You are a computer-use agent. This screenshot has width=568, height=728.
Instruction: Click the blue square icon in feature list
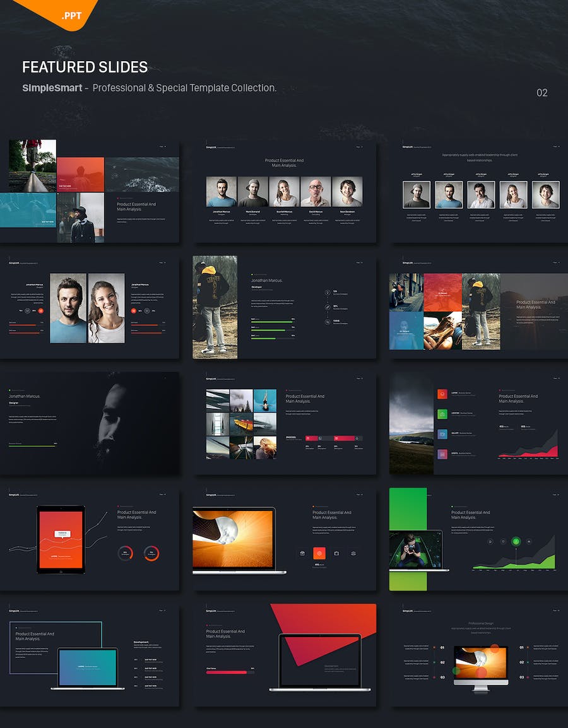tap(442, 434)
